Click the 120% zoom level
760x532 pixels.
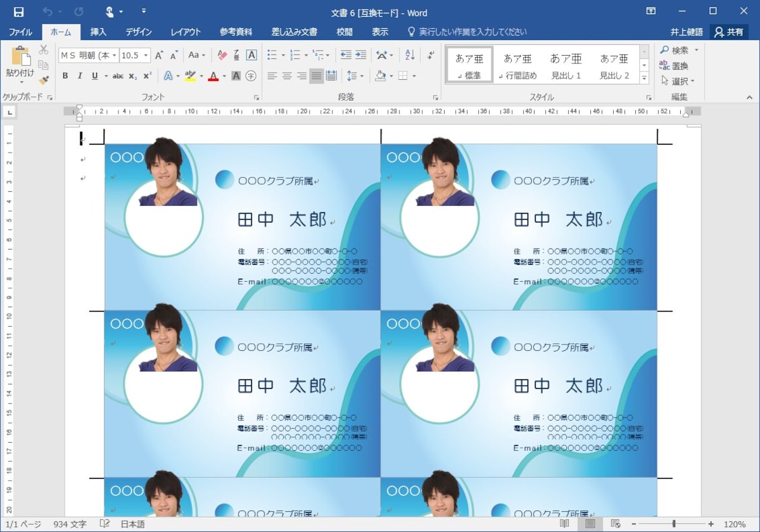735,524
